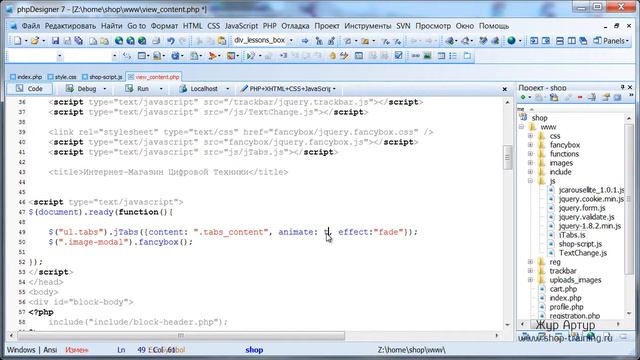This screenshot has width=640, height=360.
Task: Open the Редактировать menu
Action: click(x=70, y=26)
